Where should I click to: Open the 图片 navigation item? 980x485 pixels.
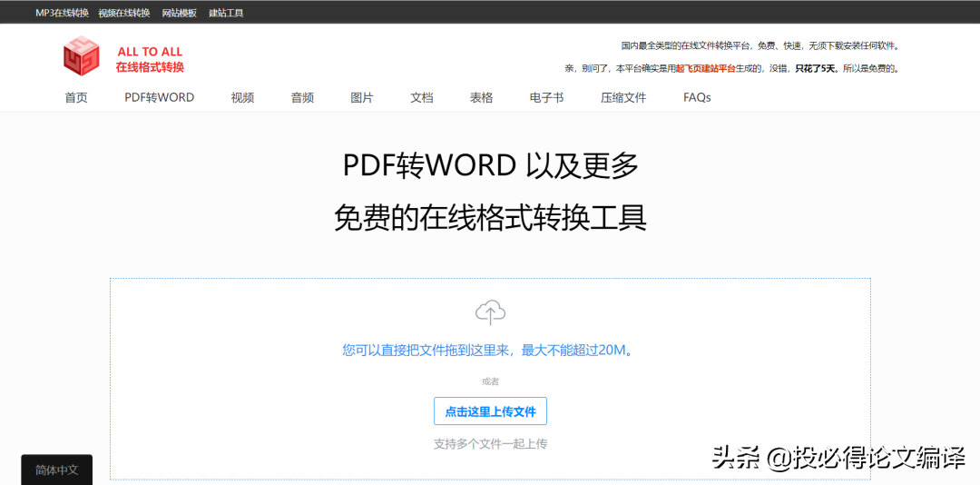point(362,97)
